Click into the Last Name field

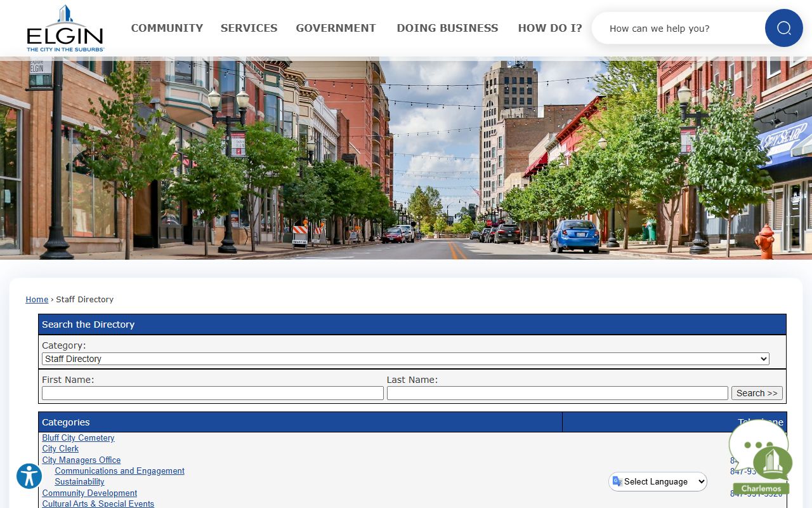558,393
